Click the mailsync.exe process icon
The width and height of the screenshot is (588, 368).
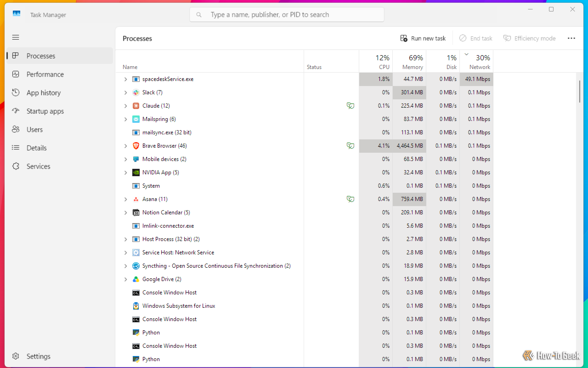coord(136,132)
